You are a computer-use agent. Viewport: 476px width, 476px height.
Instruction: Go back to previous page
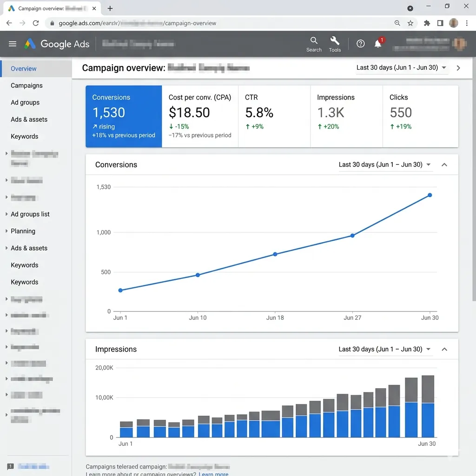9,23
